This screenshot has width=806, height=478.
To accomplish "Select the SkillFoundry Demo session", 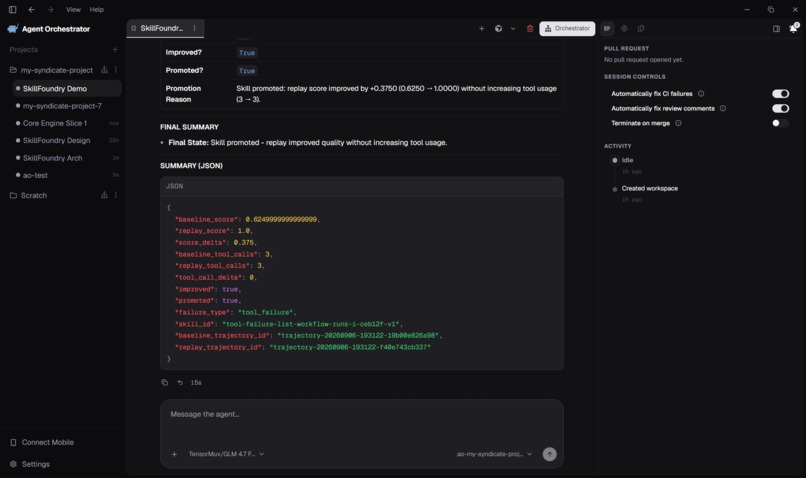I will [x=67, y=88].
